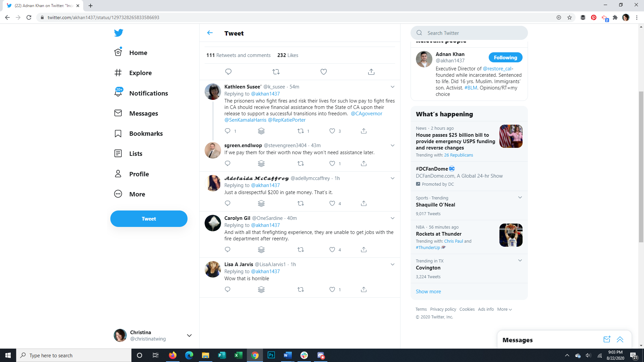Screen dimensions: 644x362
Task: Click the blue Tweet button
Action: pos(149,219)
